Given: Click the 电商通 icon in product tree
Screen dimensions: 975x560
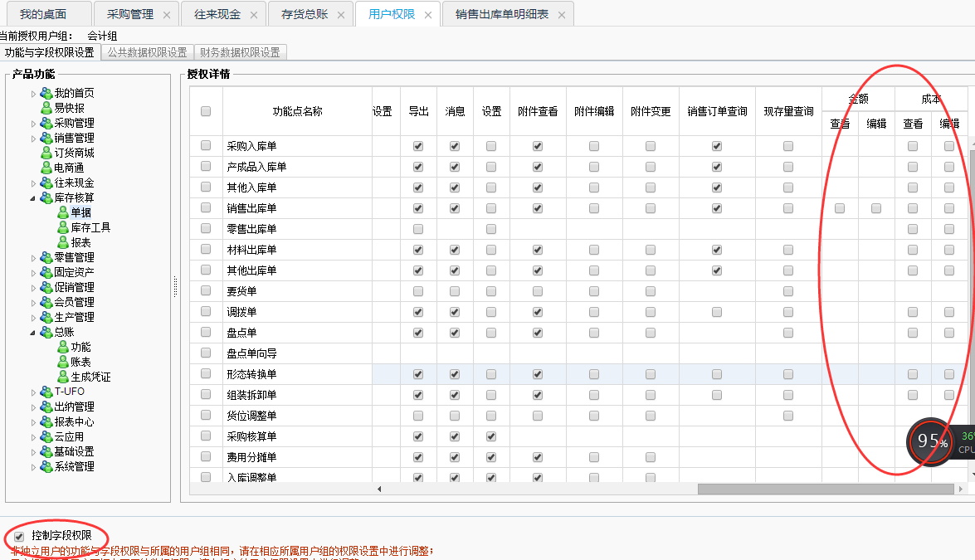Looking at the screenshot, I should [x=47, y=168].
